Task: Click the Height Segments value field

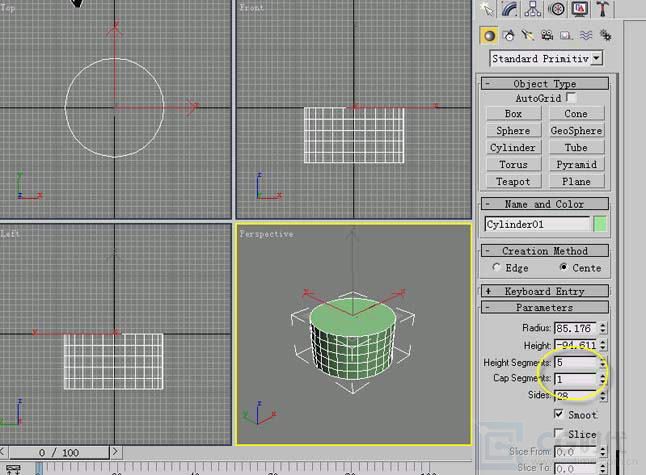Action: pos(576,363)
